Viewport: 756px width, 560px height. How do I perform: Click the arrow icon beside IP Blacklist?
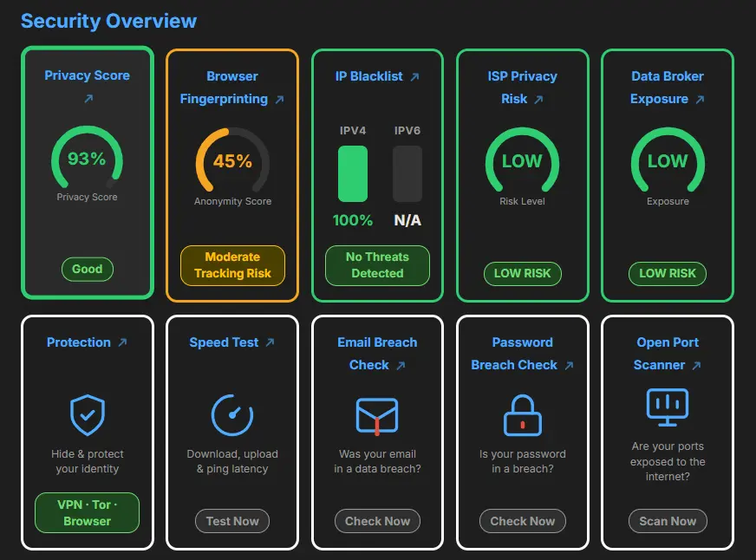[x=414, y=76]
